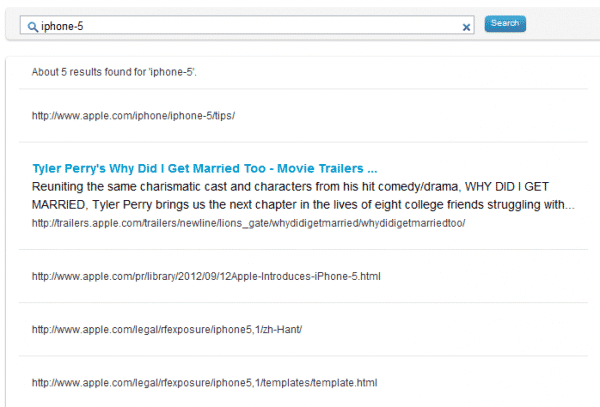Open the rfexposure templates/template.html URL
This screenshot has width=600, height=407.
(x=204, y=383)
